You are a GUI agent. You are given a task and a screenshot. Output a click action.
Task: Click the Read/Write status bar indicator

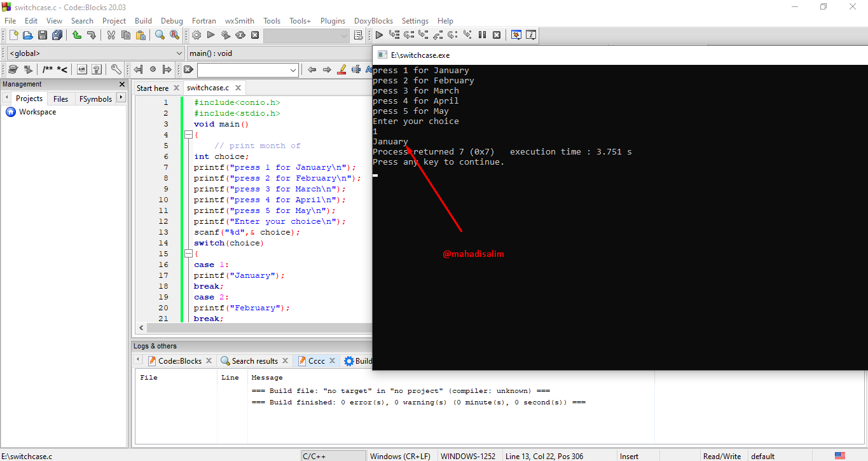[x=722, y=456]
